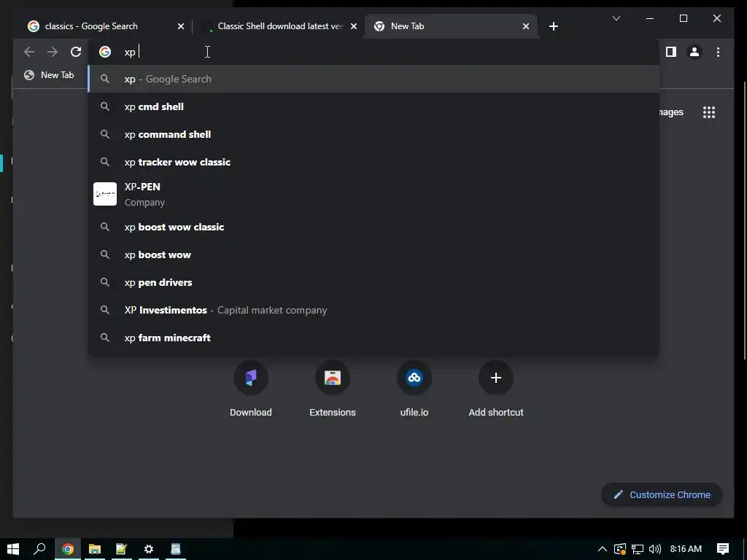Open taskbar search magnifier
The width and height of the screenshot is (747, 560).
pos(39,549)
